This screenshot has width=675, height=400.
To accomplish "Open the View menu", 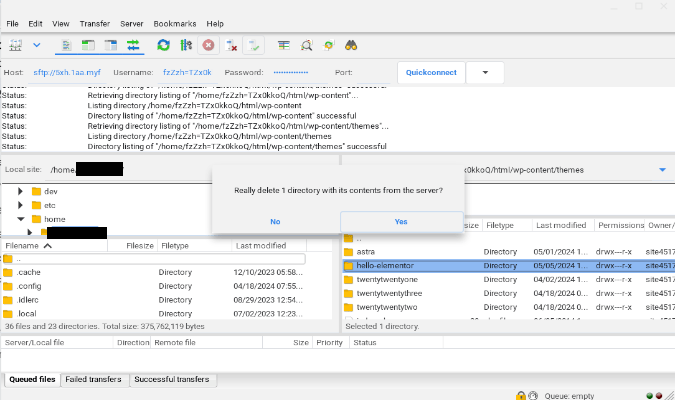I will 61,24.
